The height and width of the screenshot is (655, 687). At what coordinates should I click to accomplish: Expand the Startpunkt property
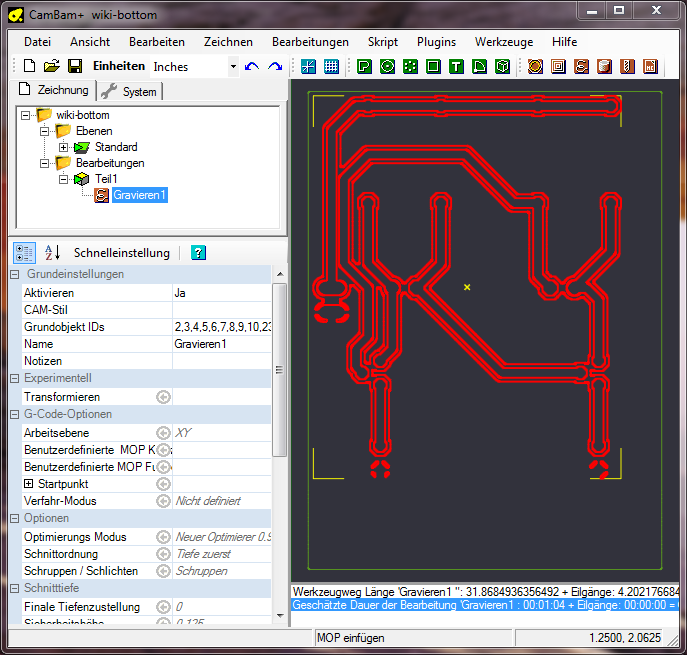(x=28, y=484)
